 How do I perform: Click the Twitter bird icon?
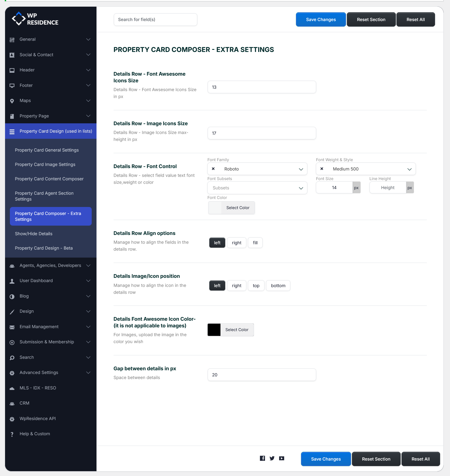[x=272, y=458]
